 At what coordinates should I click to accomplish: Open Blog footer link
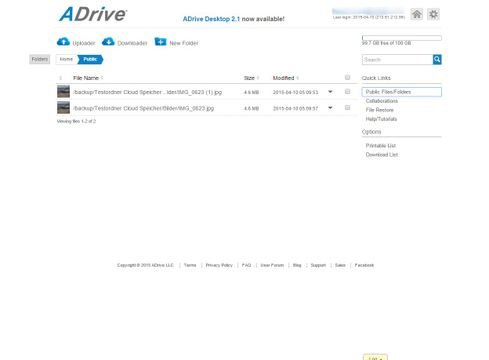297,265
